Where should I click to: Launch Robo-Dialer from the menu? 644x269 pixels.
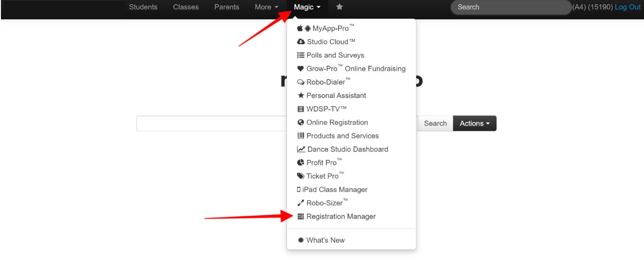point(351,82)
